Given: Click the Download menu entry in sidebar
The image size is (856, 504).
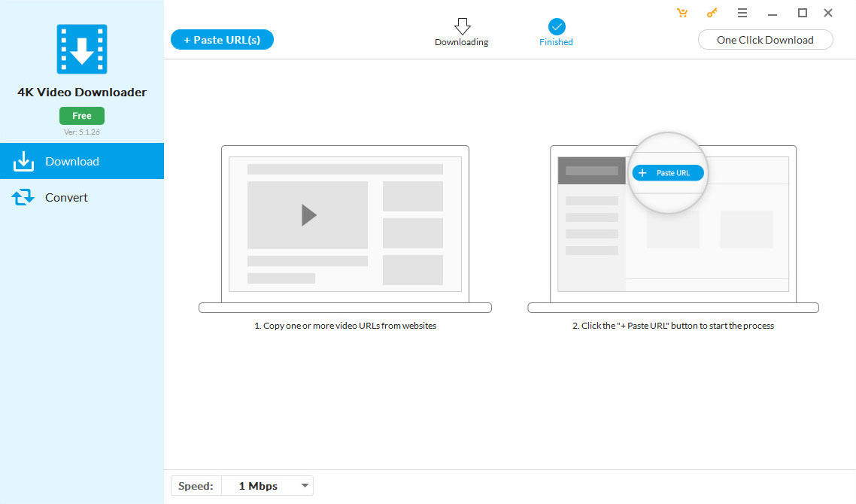Looking at the screenshot, I should (72, 161).
